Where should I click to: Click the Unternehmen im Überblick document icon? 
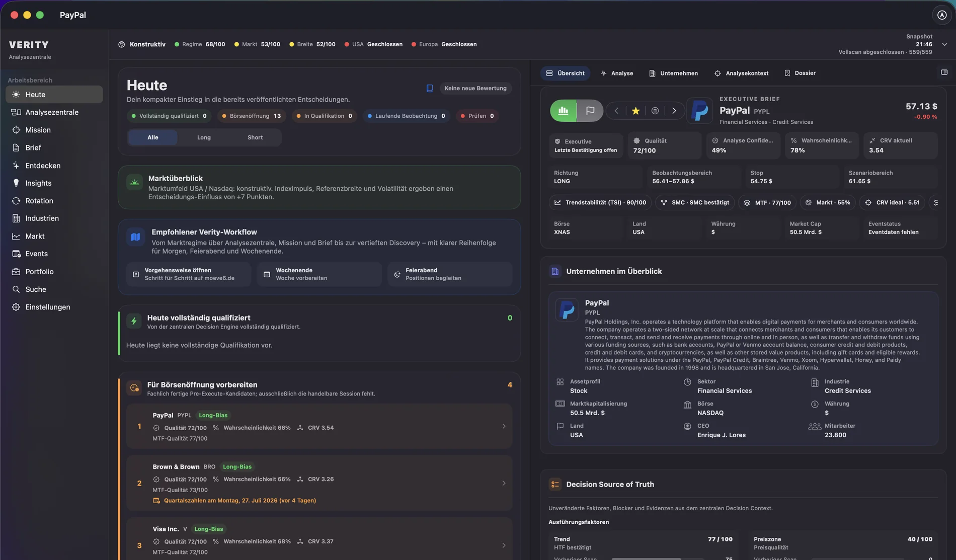point(555,271)
